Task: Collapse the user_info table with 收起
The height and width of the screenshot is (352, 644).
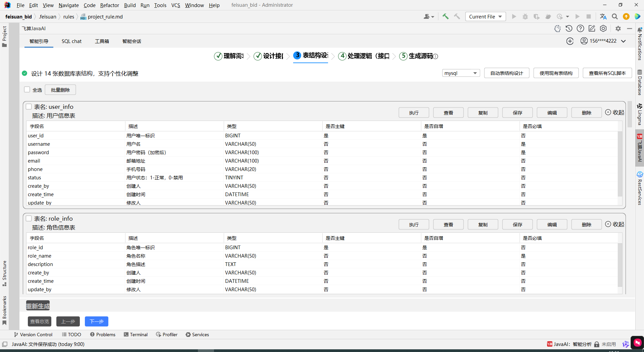Action: pos(614,112)
